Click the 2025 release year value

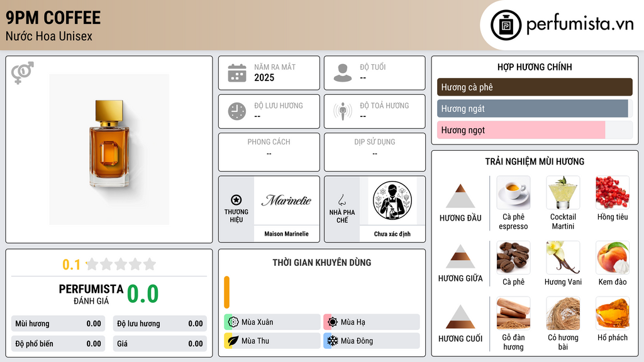pos(264,77)
